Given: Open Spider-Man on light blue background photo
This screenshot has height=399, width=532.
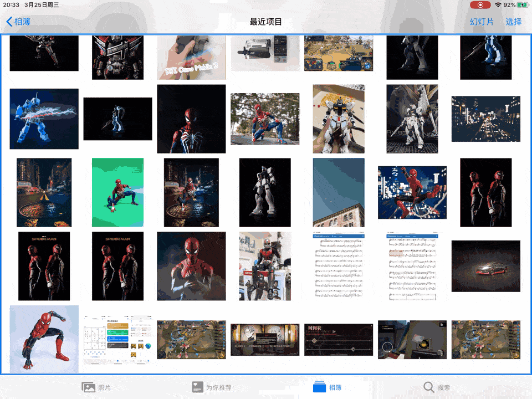Looking at the screenshot, I should [x=44, y=339].
